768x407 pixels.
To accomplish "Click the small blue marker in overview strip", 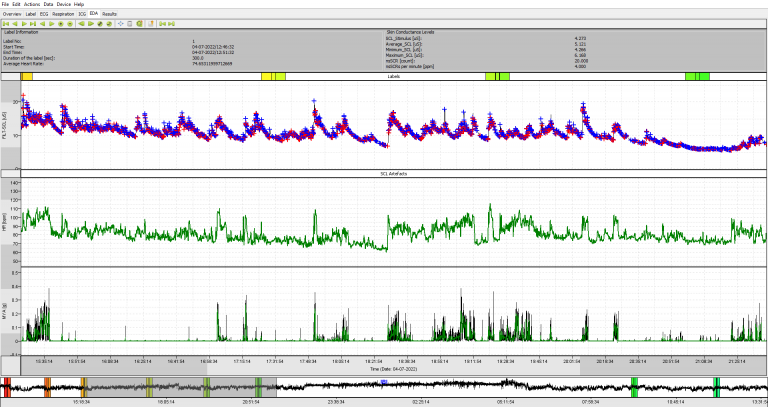I will click(x=384, y=381).
